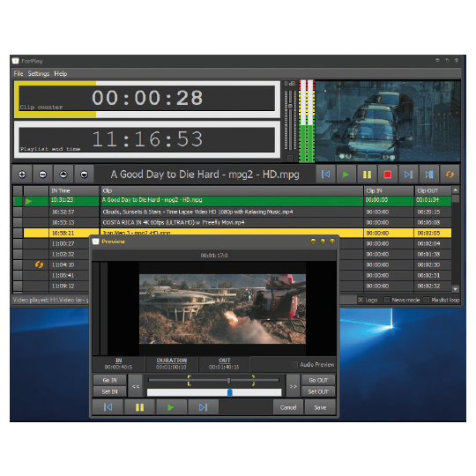
Task: Click the IN Time column header
Action: (74, 190)
